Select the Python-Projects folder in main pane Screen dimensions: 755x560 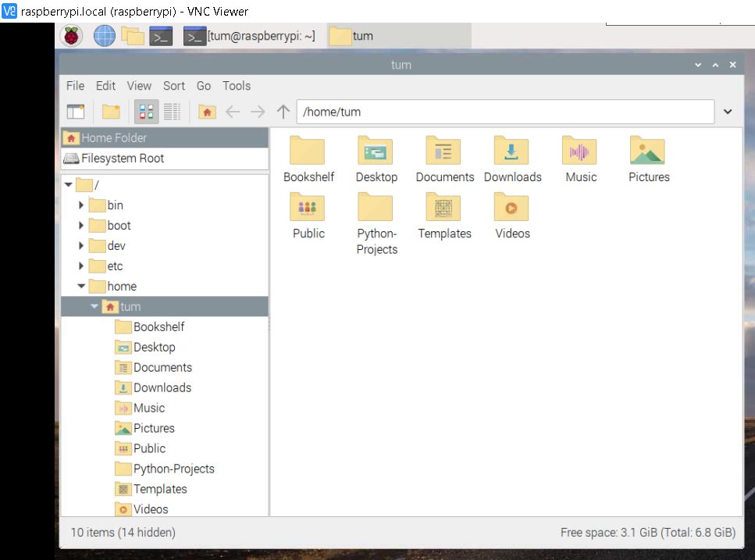[376, 208]
